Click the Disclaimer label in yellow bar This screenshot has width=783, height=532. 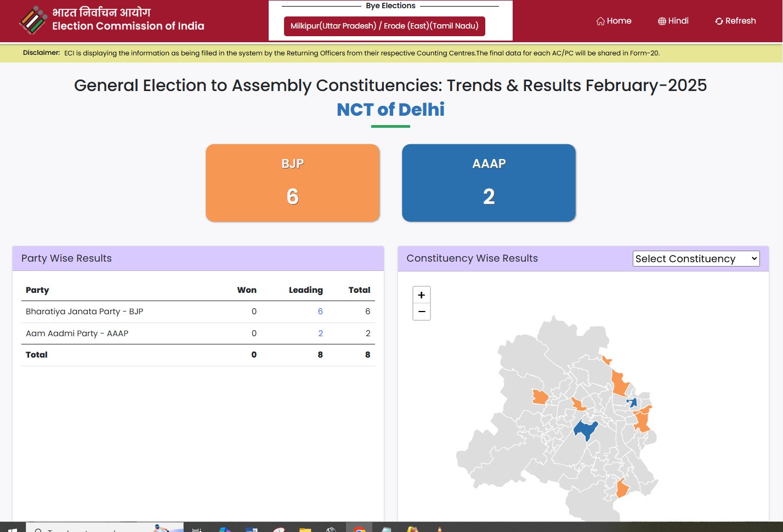point(41,53)
